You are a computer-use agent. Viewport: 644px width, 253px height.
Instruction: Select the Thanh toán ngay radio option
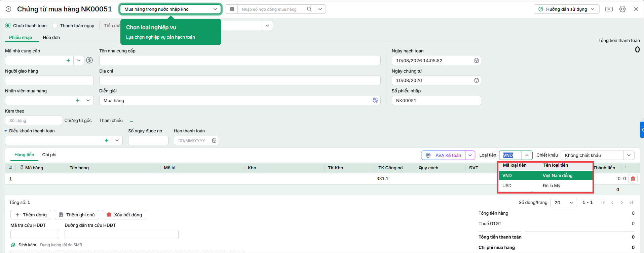pyautogui.click(x=55, y=26)
